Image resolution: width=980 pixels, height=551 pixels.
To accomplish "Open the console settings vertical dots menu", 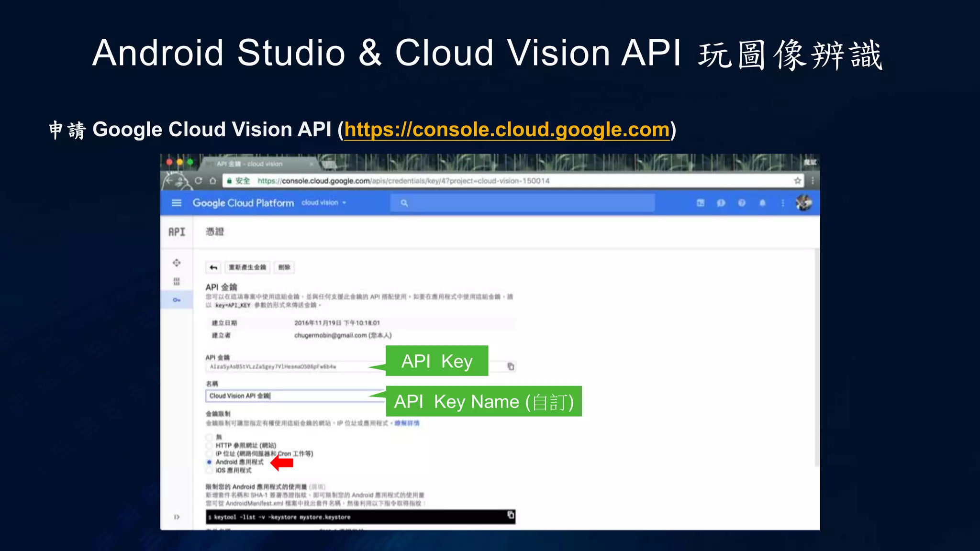I will click(783, 203).
